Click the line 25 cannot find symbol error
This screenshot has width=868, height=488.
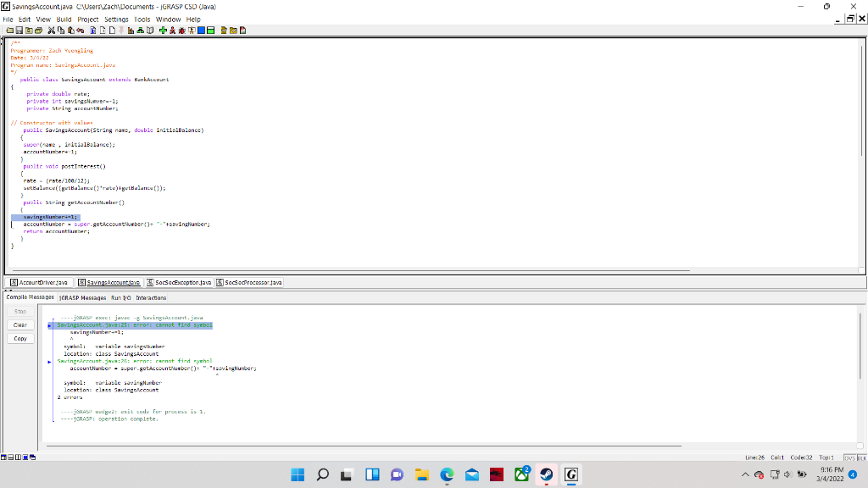point(135,325)
